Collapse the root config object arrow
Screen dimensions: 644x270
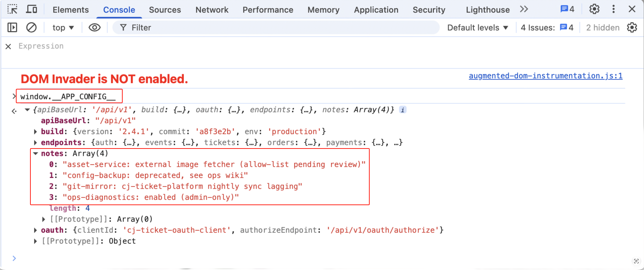tap(27, 110)
